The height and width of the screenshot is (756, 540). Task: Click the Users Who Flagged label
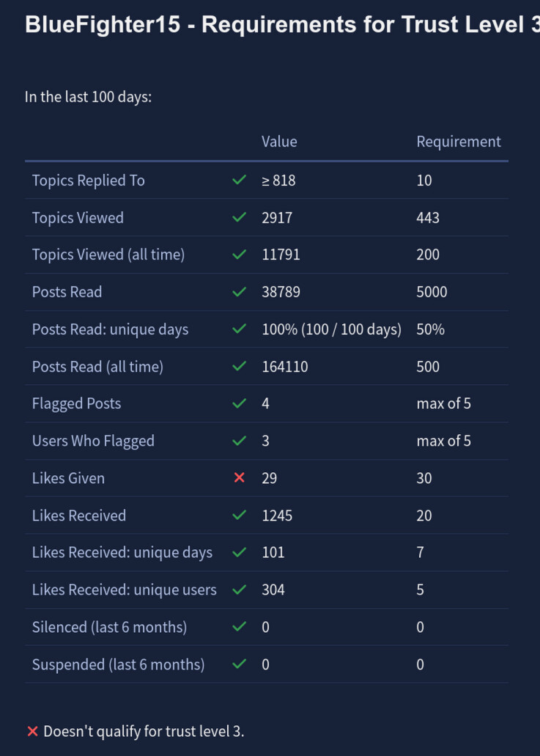coord(93,441)
